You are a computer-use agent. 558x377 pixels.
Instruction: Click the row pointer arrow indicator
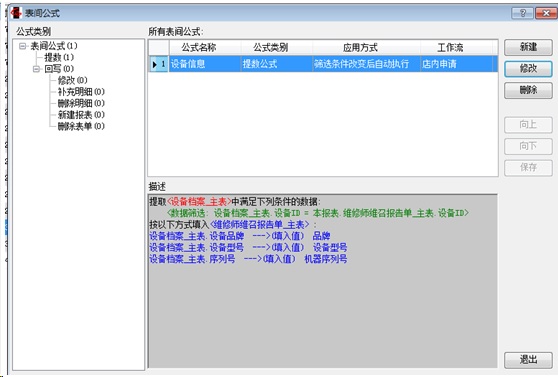tap(155, 64)
